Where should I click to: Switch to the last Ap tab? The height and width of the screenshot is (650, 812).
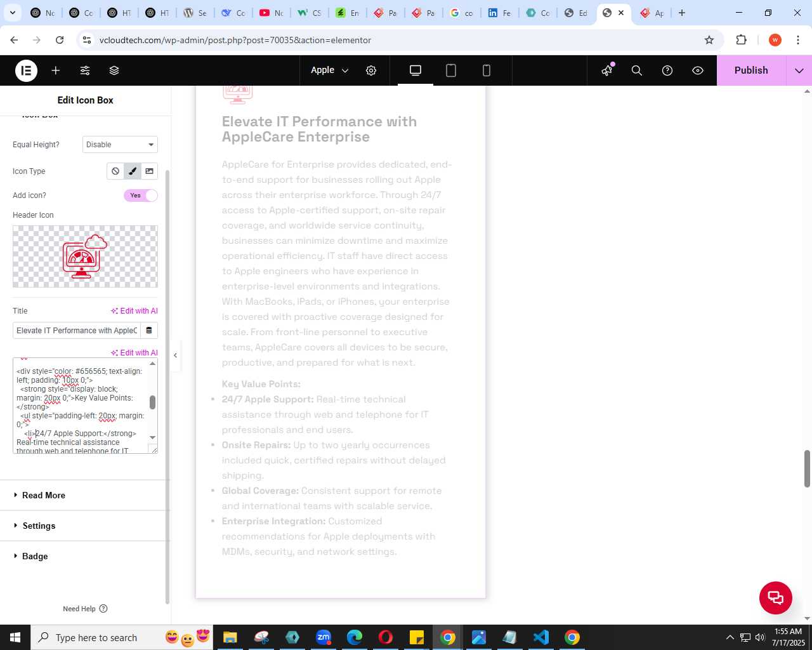[x=652, y=13]
